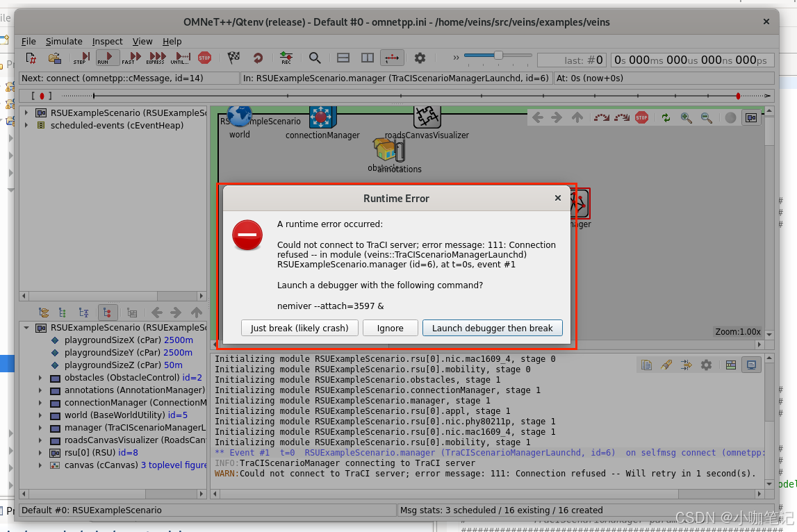Viewport: 797px width, 532px height.
Task: Select roadsCanvasVisualizer tree row
Action: [128, 440]
